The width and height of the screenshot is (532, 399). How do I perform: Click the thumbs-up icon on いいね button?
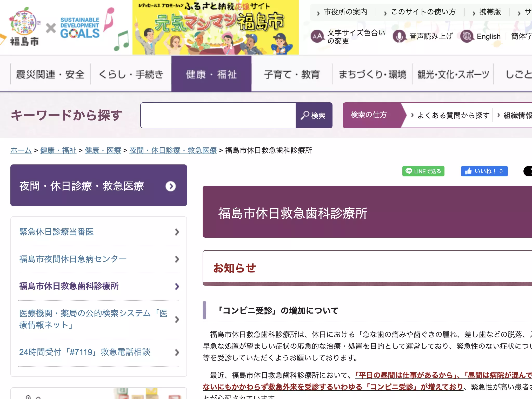tap(468, 171)
